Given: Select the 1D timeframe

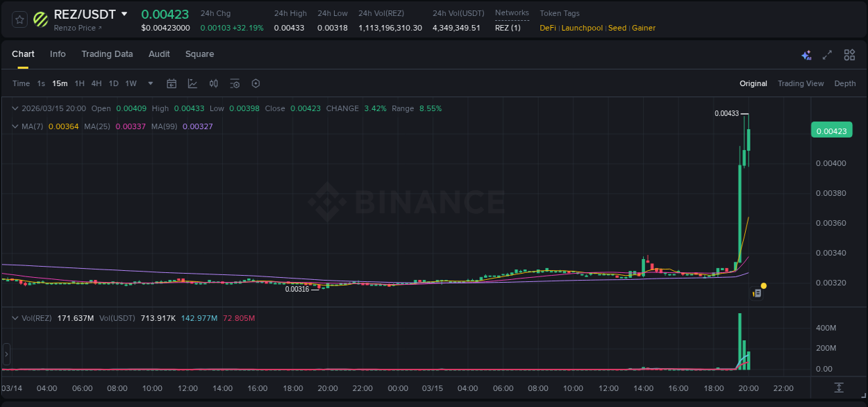Looking at the screenshot, I should point(113,83).
